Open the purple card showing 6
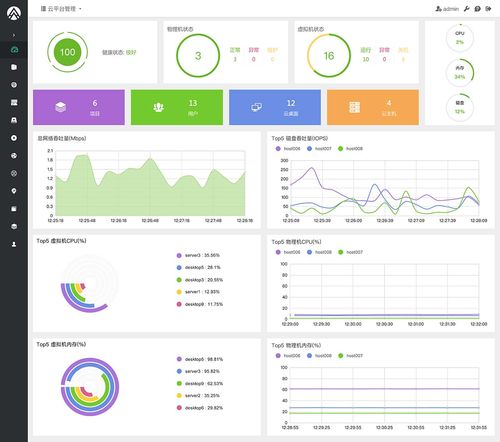Screen dimensions: 500x442 [x=79, y=107]
